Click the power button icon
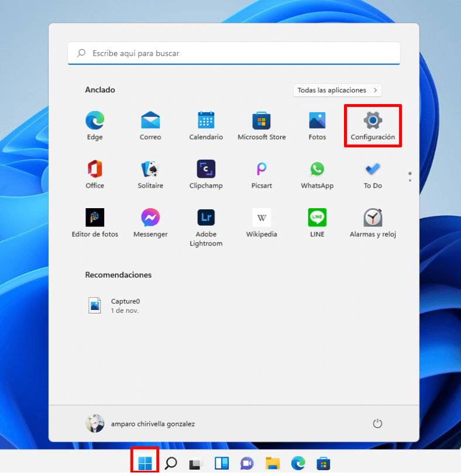 tap(377, 423)
